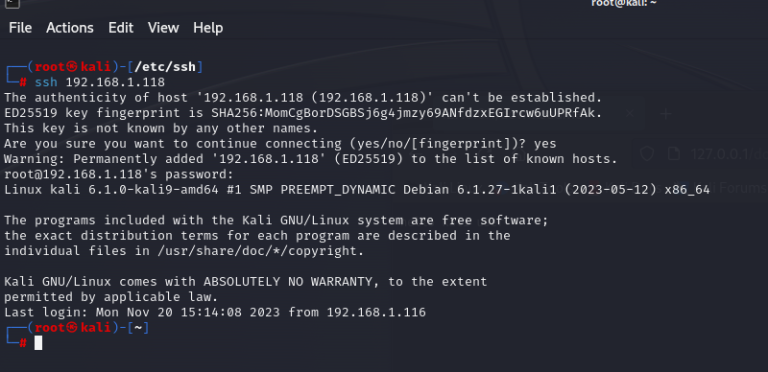Click the faint page icon by the URL
768x372 pixels.
[674, 154]
